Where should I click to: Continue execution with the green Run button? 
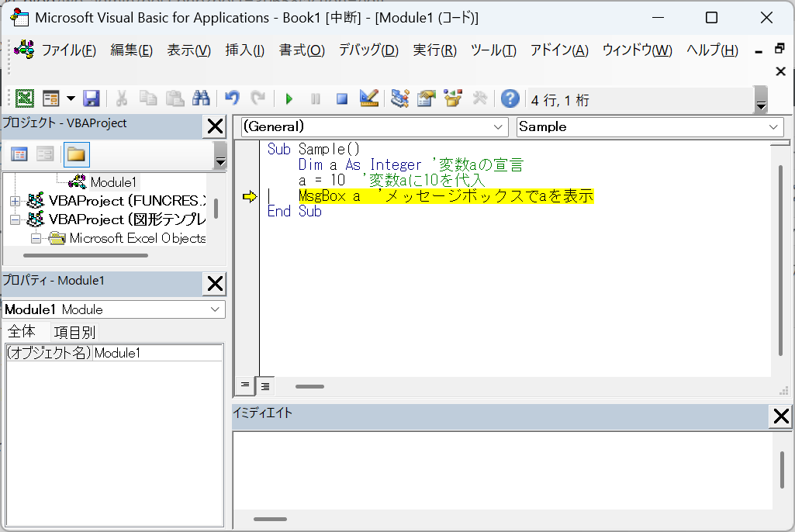point(289,98)
